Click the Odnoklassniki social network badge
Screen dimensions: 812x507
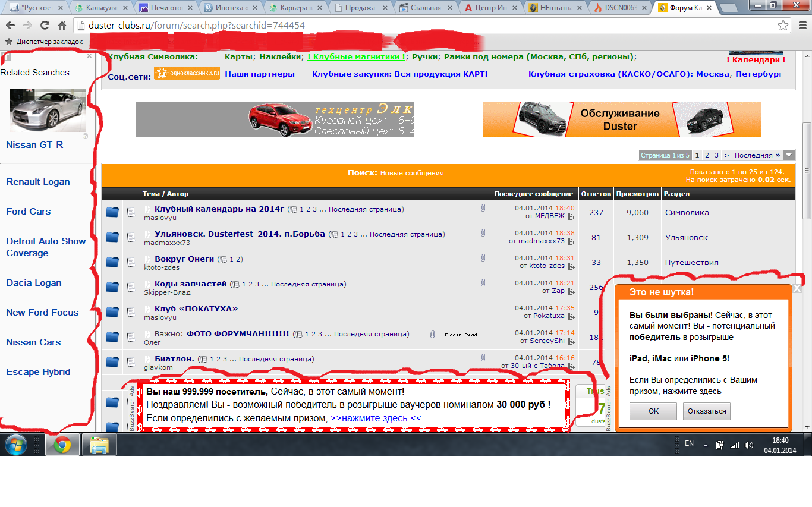pos(187,73)
